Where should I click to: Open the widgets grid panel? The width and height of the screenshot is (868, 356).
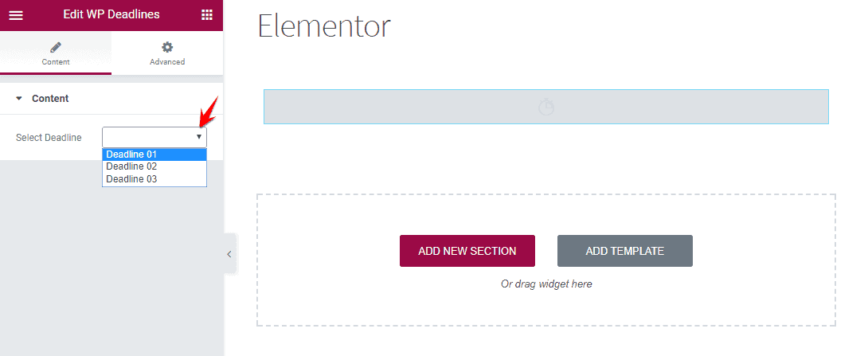[207, 14]
